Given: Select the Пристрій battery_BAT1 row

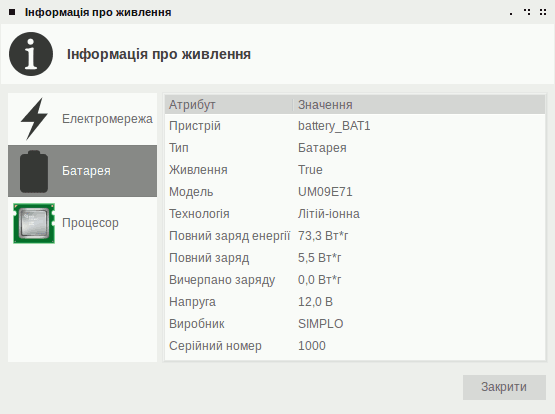Looking at the screenshot, I should tap(355, 126).
